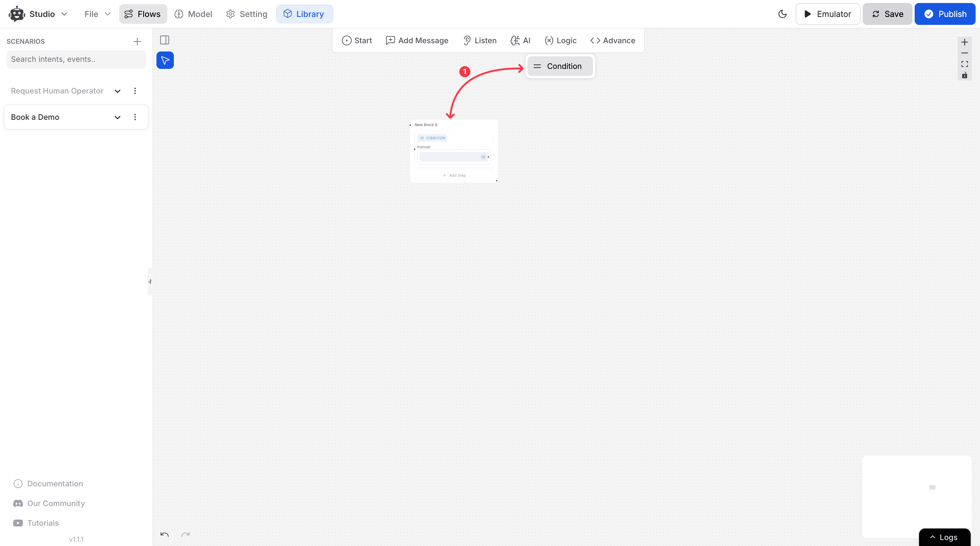Undo the last canvas action
The image size is (980, 546).
click(x=164, y=535)
